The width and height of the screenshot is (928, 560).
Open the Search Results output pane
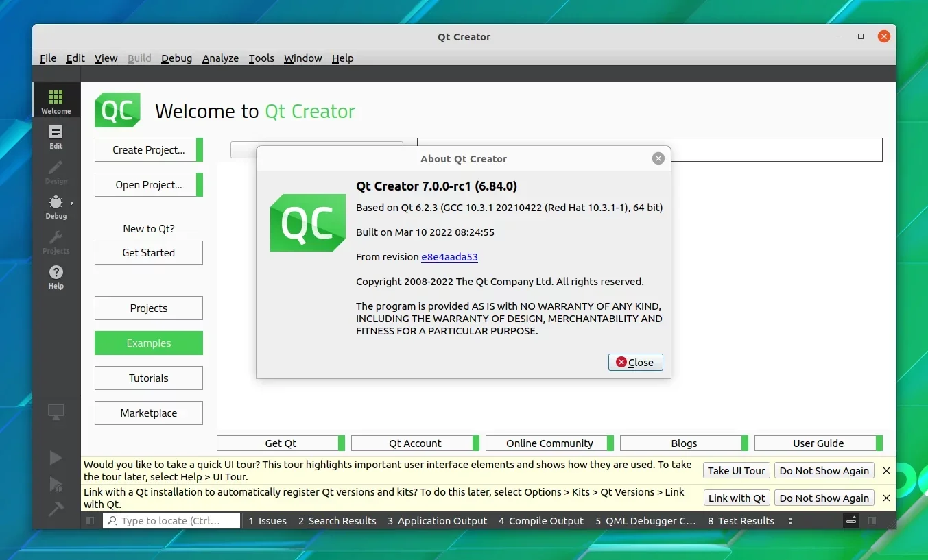pyautogui.click(x=337, y=521)
